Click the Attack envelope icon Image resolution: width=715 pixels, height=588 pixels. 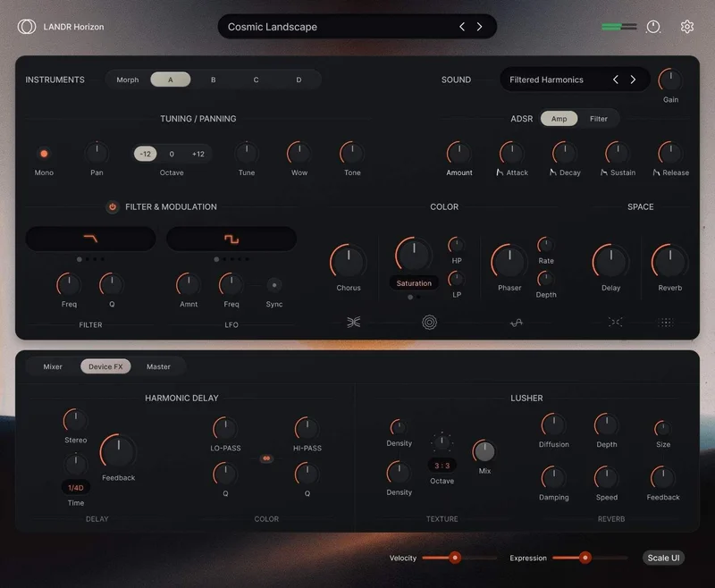[x=500, y=172]
